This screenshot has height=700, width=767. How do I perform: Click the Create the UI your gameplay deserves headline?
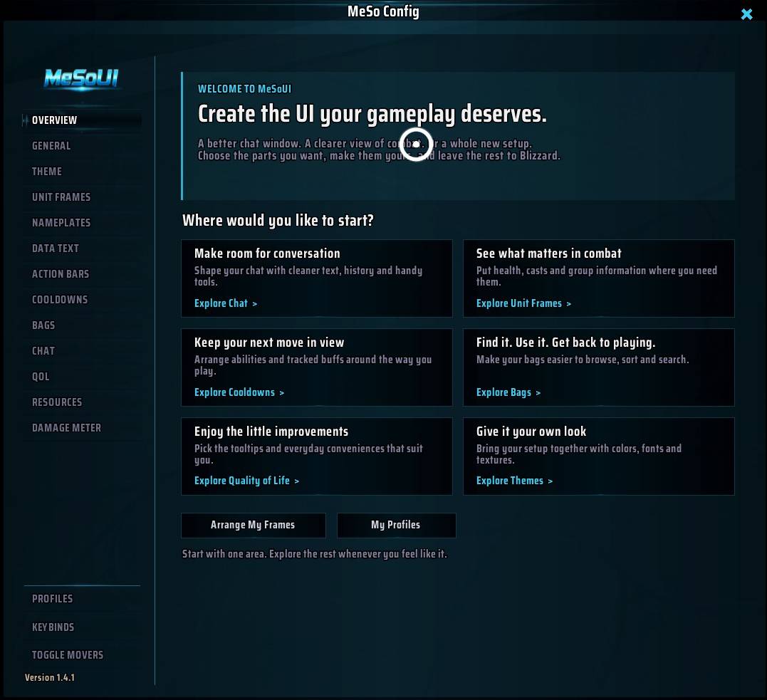[372, 114]
